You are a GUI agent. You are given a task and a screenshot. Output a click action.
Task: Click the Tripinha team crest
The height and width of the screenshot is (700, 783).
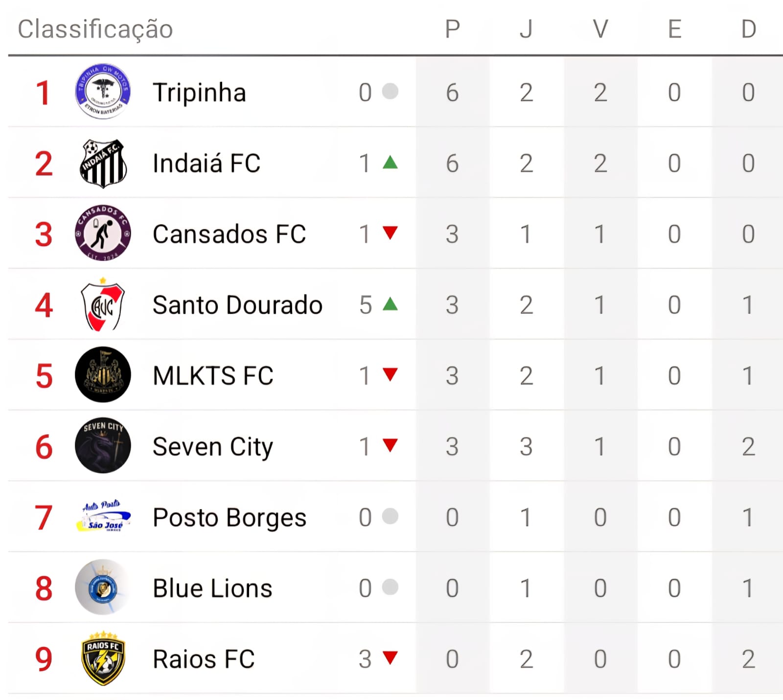point(103,92)
